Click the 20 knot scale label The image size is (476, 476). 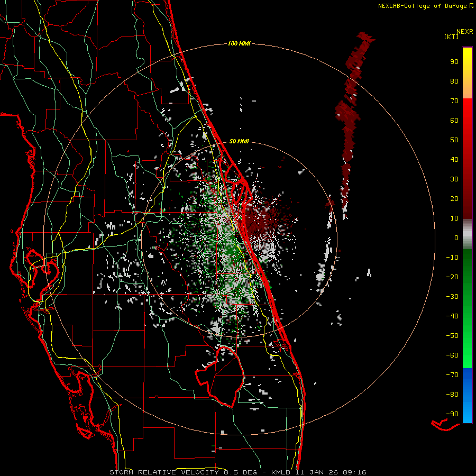point(454,198)
